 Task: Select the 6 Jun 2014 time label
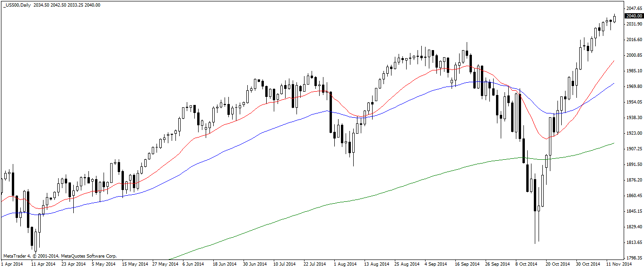point(193,264)
